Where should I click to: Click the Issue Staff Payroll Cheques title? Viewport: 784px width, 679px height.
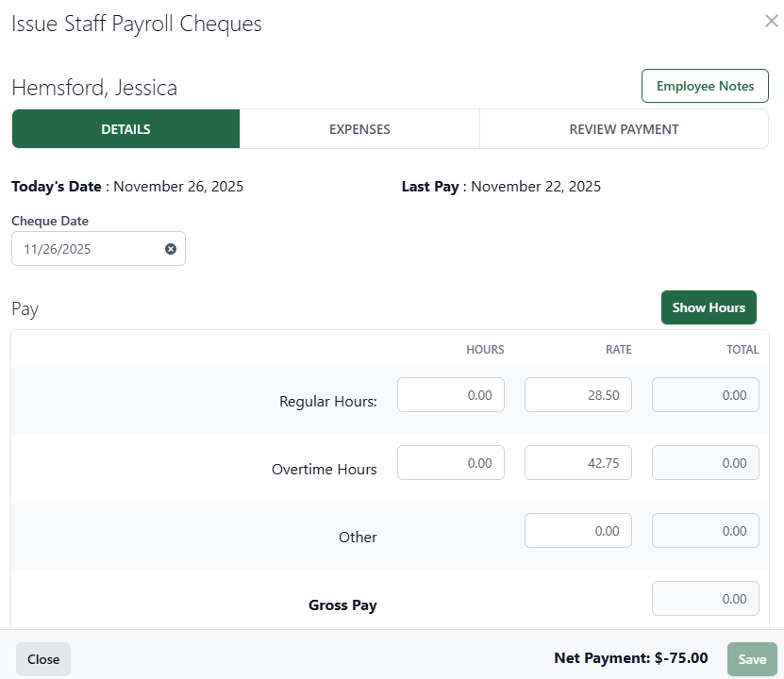pos(137,24)
